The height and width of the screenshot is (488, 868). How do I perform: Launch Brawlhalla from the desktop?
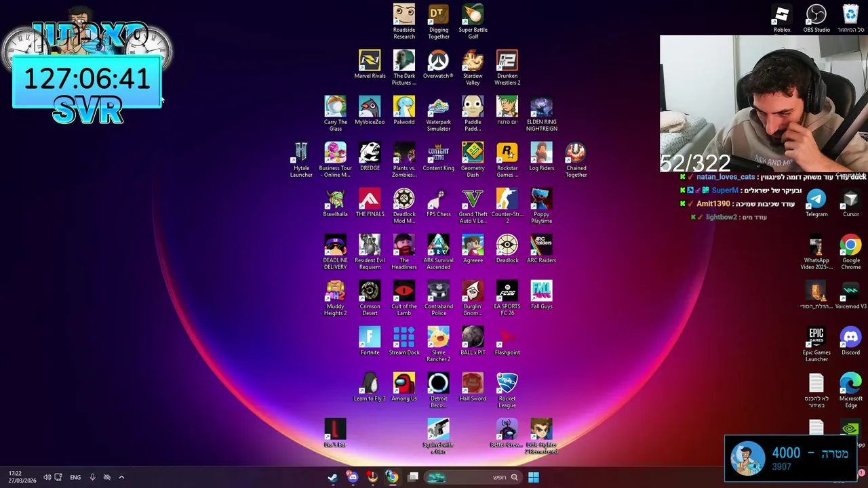click(335, 203)
